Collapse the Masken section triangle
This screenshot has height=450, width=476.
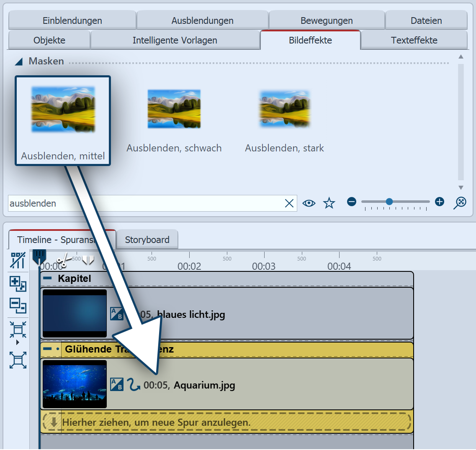pos(19,62)
